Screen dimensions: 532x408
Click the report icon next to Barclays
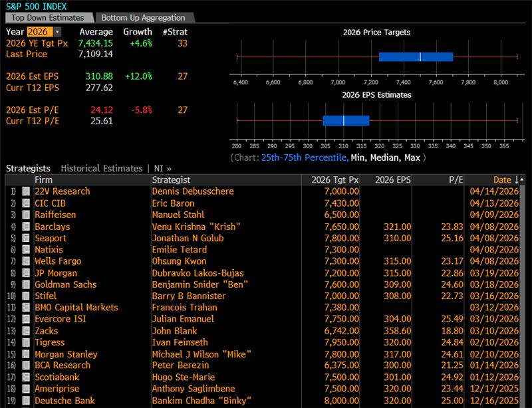pos(26,227)
